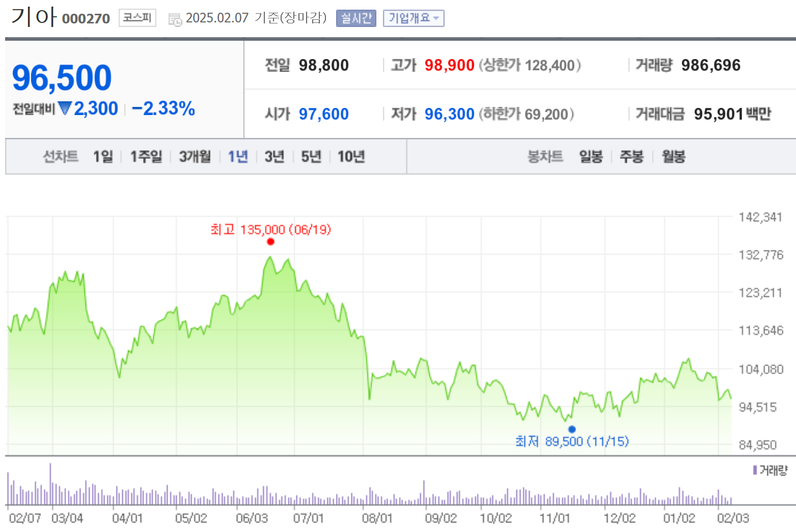This screenshot has width=796, height=532.
Task: Click the 시가 value 97,600
Action: click(x=323, y=114)
